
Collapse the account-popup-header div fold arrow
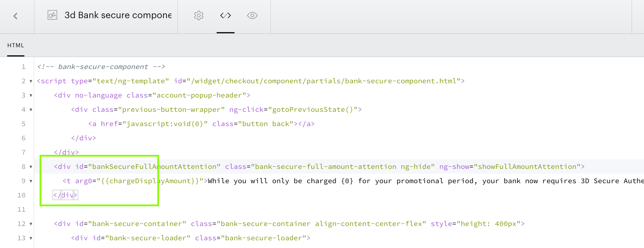[31, 95]
